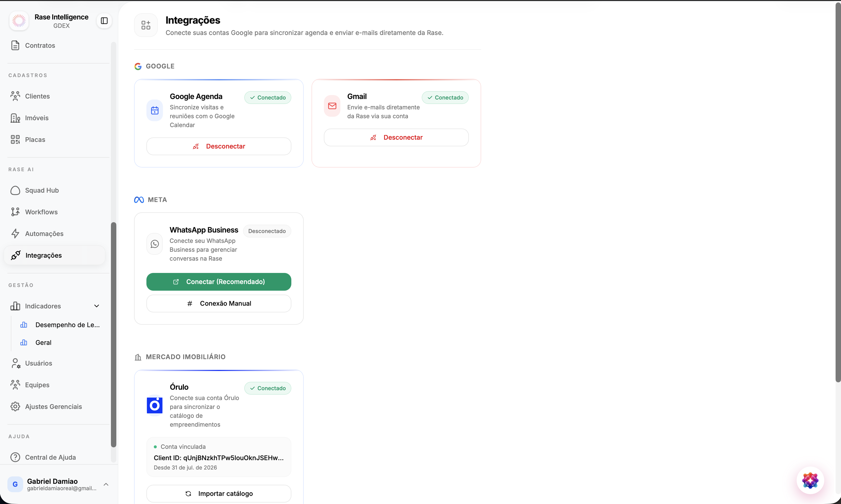The image size is (841, 504).
Task: Click the Gmail envelope icon
Action: pyautogui.click(x=332, y=106)
